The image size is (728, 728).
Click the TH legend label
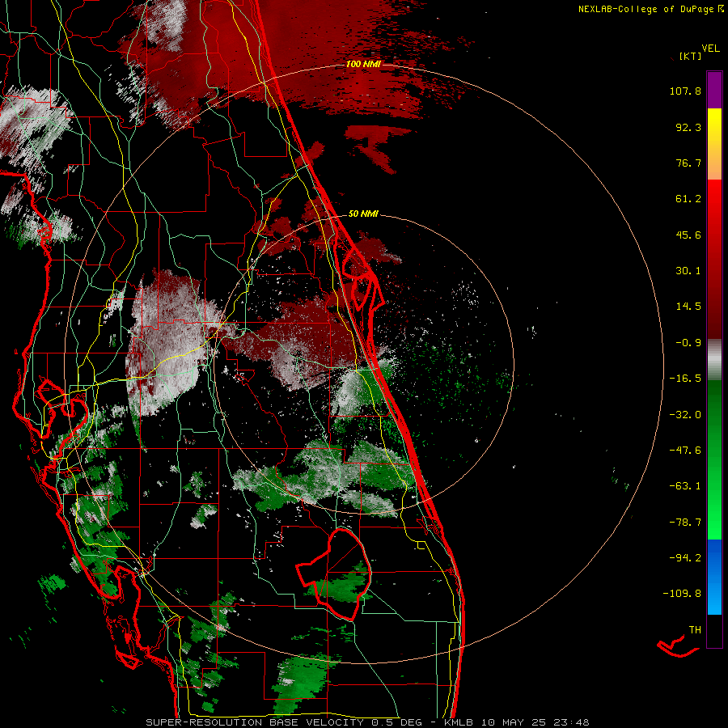point(695,630)
